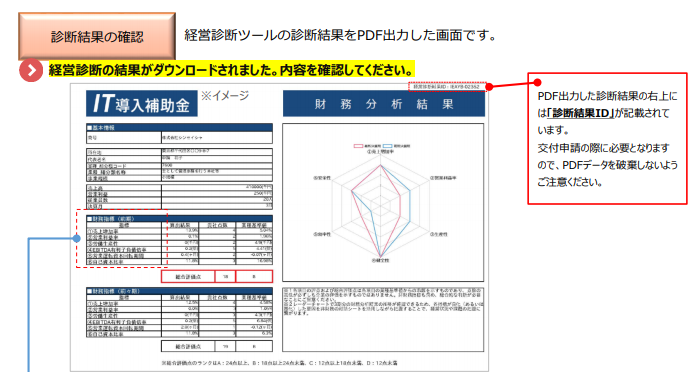Click the comment text box below radar chart

(383, 319)
